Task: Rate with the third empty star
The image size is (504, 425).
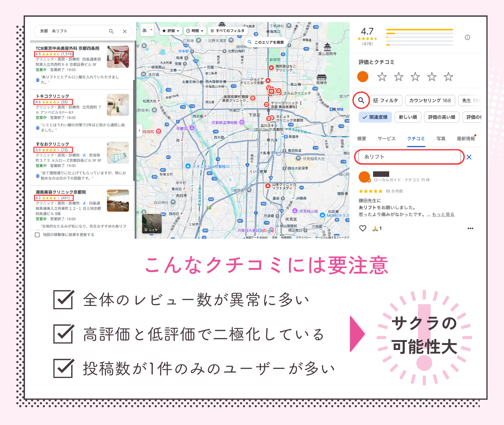Action: pyautogui.click(x=415, y=77)
